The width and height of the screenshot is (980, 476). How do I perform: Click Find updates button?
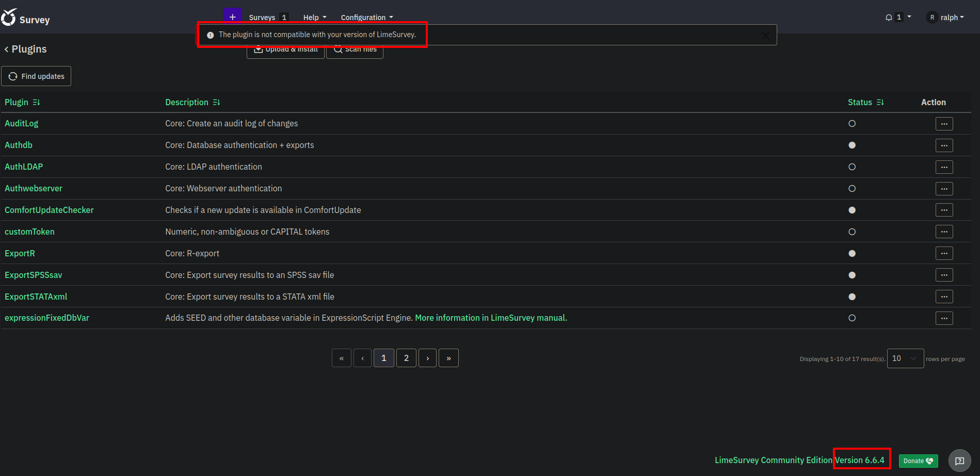coord(36,76)
